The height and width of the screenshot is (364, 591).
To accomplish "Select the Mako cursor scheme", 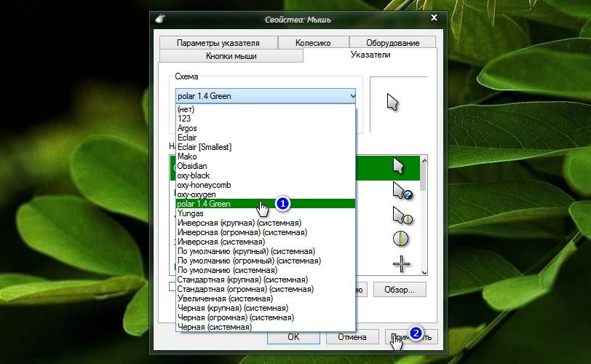I will [x=266, y=157].
